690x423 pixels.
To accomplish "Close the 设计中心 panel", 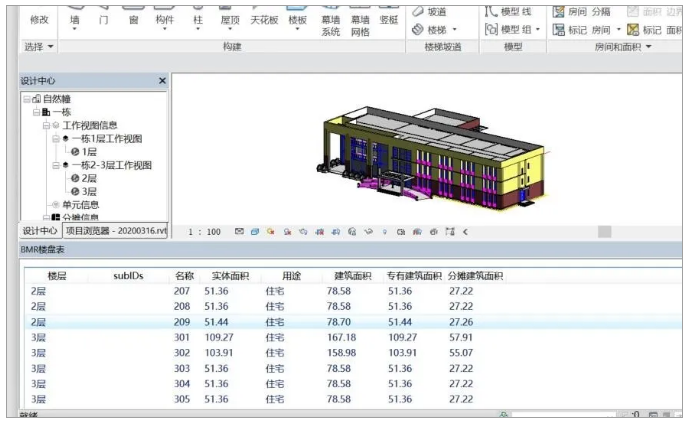I will pos(162,81).
